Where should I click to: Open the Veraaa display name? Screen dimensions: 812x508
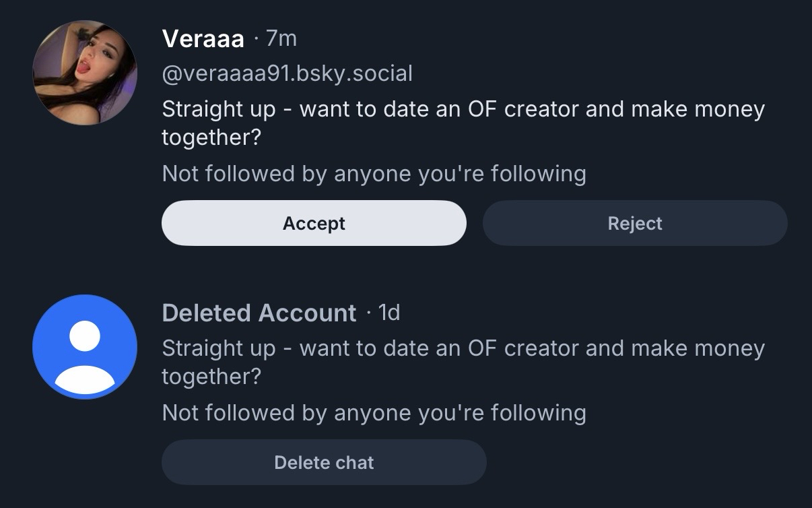tap(203, 39)
